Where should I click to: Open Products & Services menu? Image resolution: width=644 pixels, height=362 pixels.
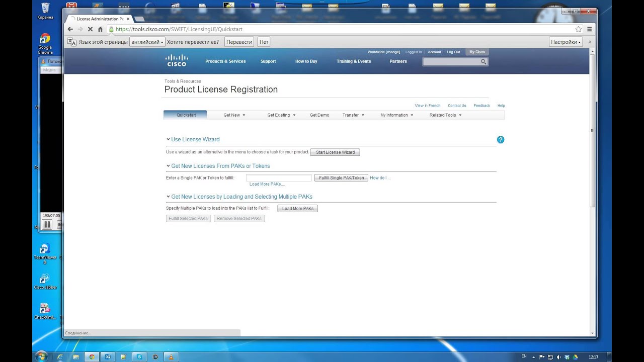click(x=225, y=61)
